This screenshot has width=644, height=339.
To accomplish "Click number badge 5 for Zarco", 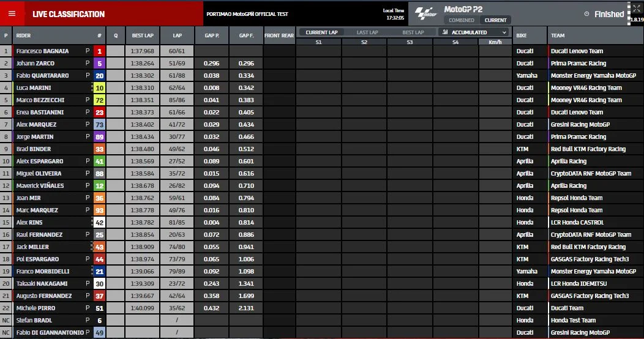I will point(99,64).
